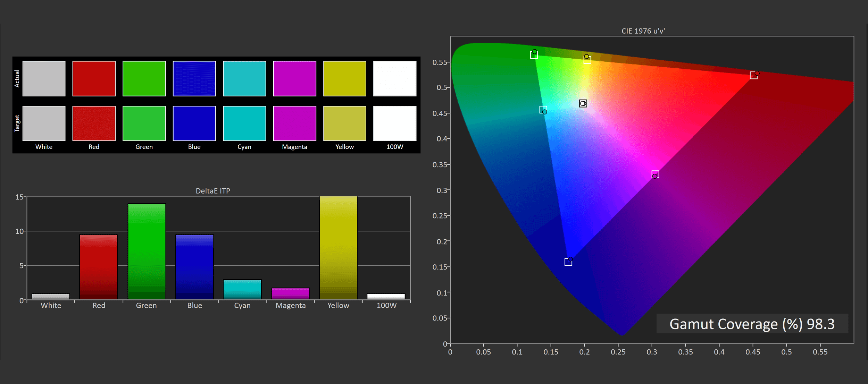This screenshot has height=384, width=868.
Task: Click the Actual Red color swatch
Action: point(94,78)
